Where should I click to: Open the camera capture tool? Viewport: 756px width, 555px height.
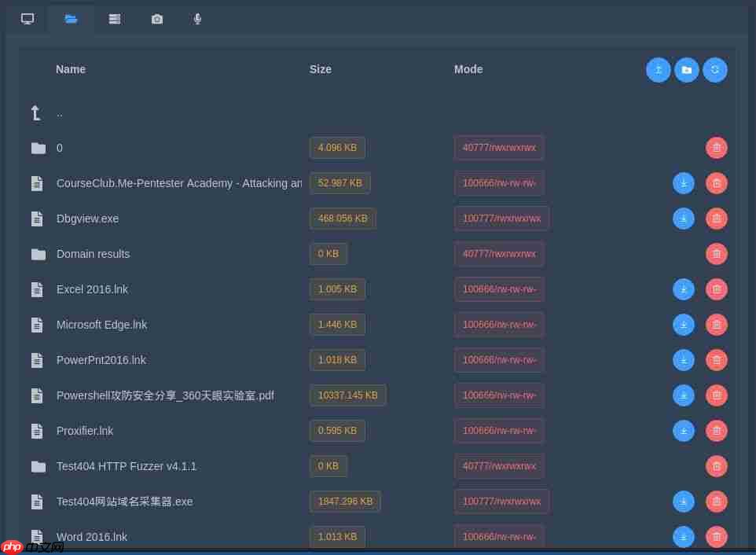pyautogui.click(x=156, y=19)
